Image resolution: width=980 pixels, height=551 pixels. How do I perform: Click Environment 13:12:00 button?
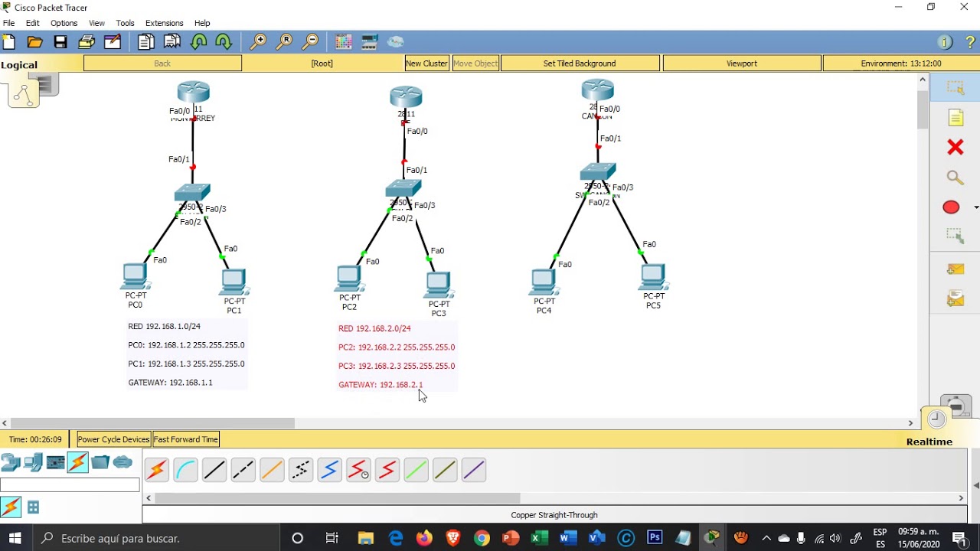click(x=901, y=64)
